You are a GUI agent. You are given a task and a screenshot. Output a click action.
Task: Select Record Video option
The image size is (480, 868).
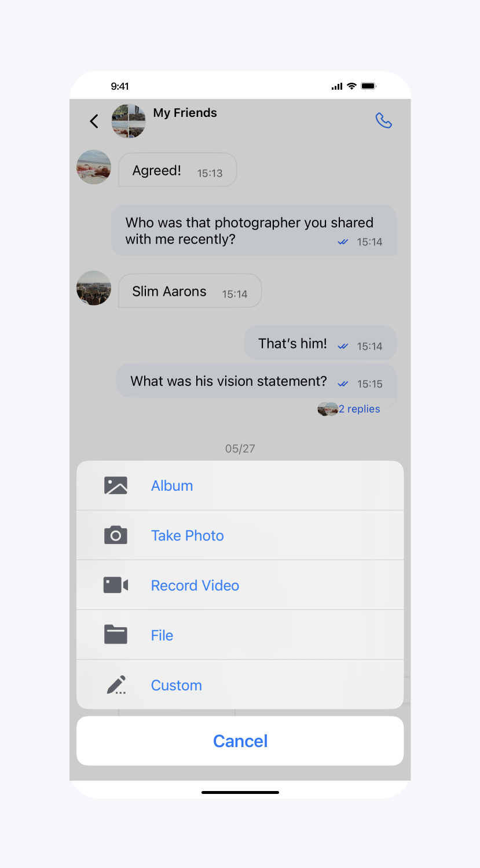(240, 585)
